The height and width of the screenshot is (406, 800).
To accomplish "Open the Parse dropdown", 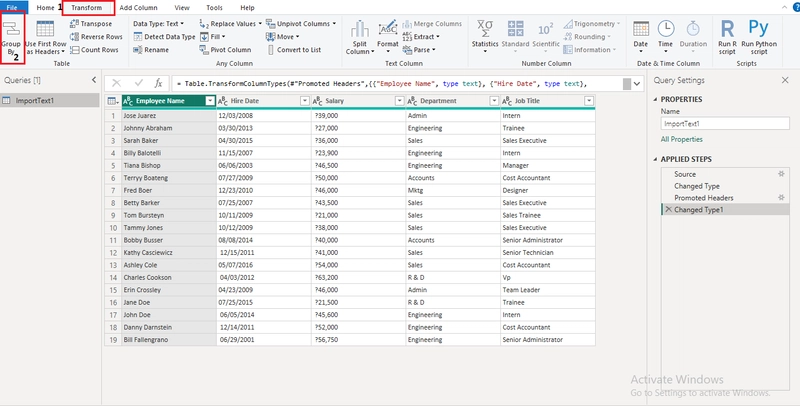I will [x=419, y=50].
